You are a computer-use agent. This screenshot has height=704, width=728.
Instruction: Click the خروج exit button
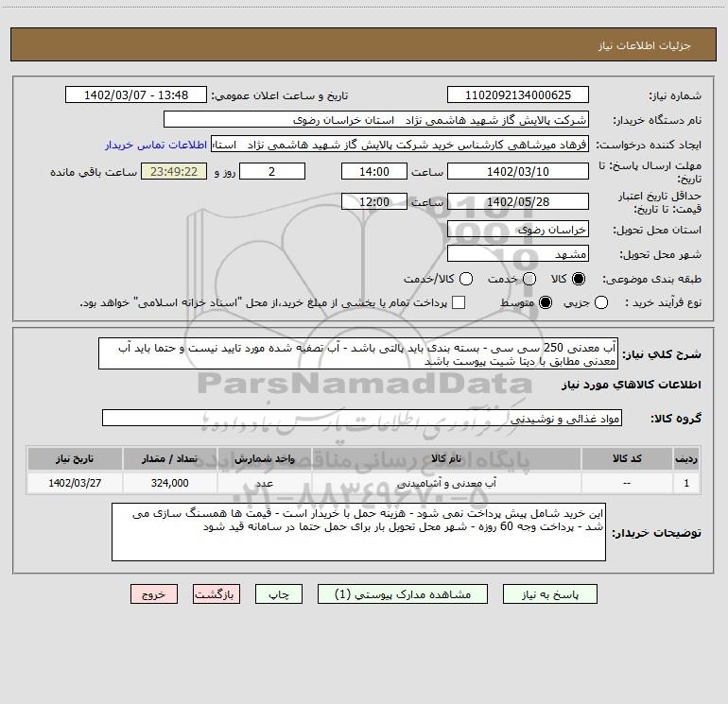click(x=154, y=594)
